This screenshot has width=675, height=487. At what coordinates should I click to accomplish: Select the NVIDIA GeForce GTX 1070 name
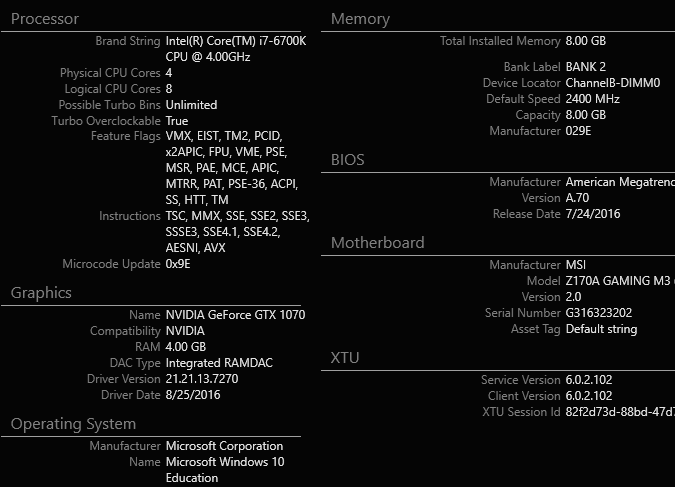click(235, 315)
